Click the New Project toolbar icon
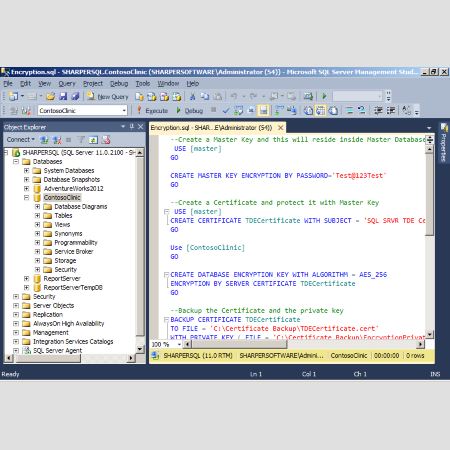 point(14,97)
